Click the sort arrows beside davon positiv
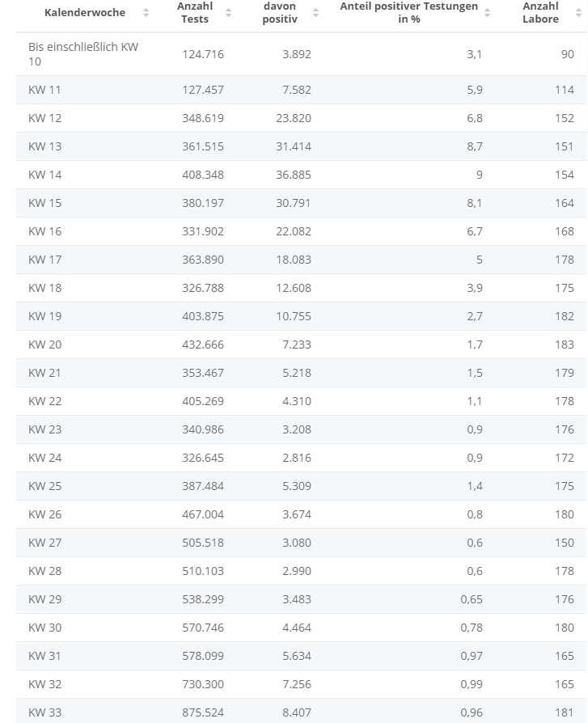This screenshot has width=588, height=723. click(x=315, y=13)
